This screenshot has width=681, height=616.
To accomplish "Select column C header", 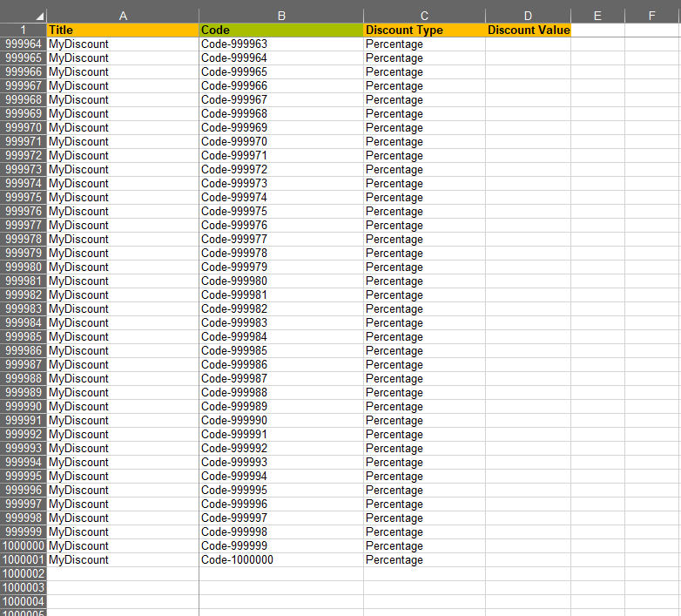I will coord(424,16).
